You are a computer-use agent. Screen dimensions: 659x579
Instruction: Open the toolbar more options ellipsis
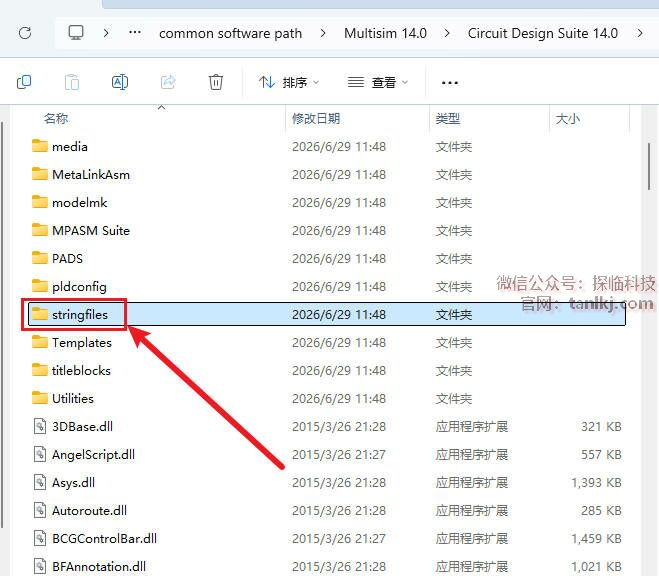point(450,83)
